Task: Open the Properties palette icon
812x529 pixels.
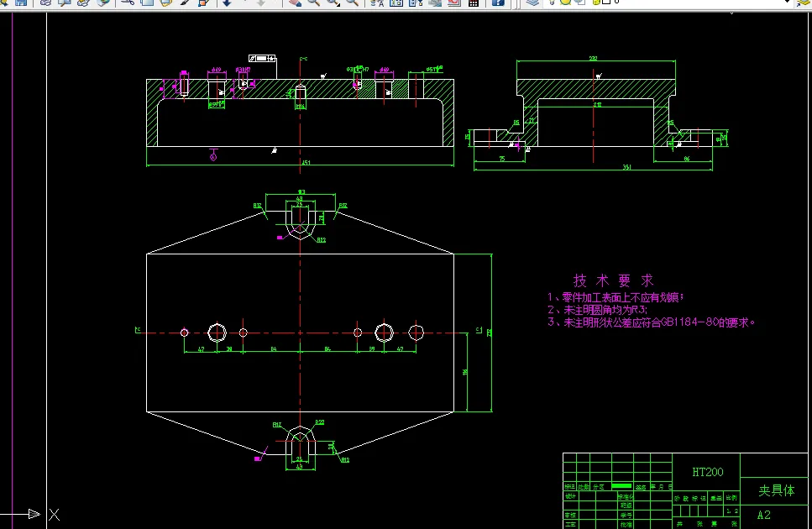Action: [377, 2]
